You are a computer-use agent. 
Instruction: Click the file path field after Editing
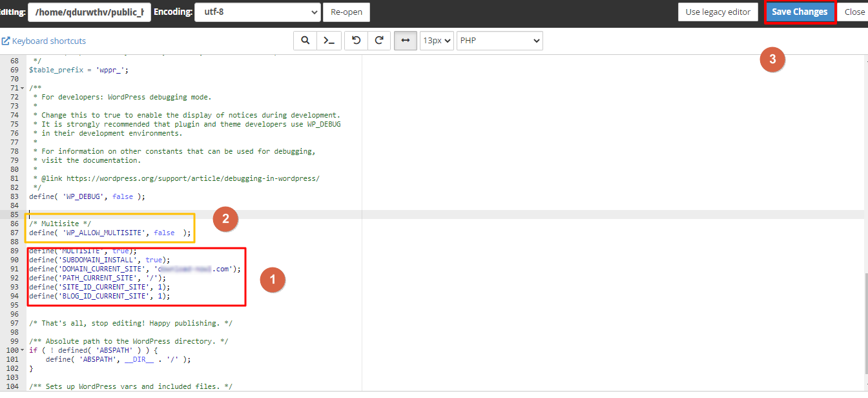pos(89,12)
